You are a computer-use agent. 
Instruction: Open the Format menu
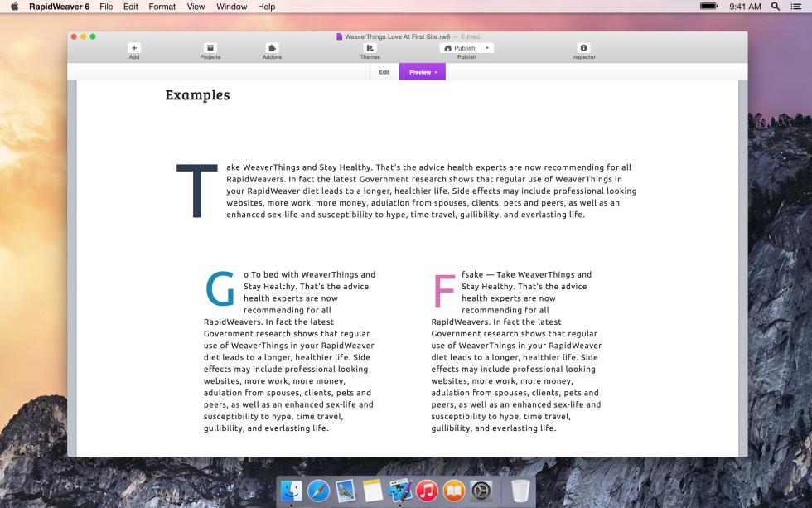point(162,7)
